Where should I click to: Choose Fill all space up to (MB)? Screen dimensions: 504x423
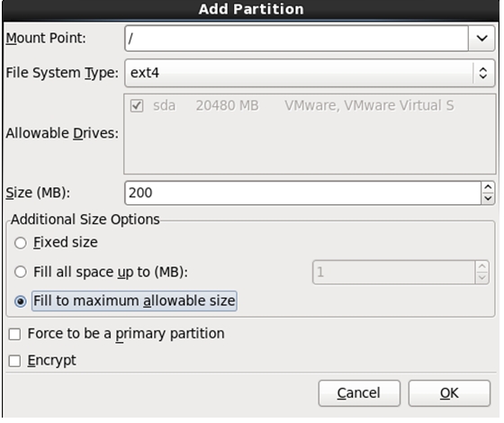tap(20, 272)
